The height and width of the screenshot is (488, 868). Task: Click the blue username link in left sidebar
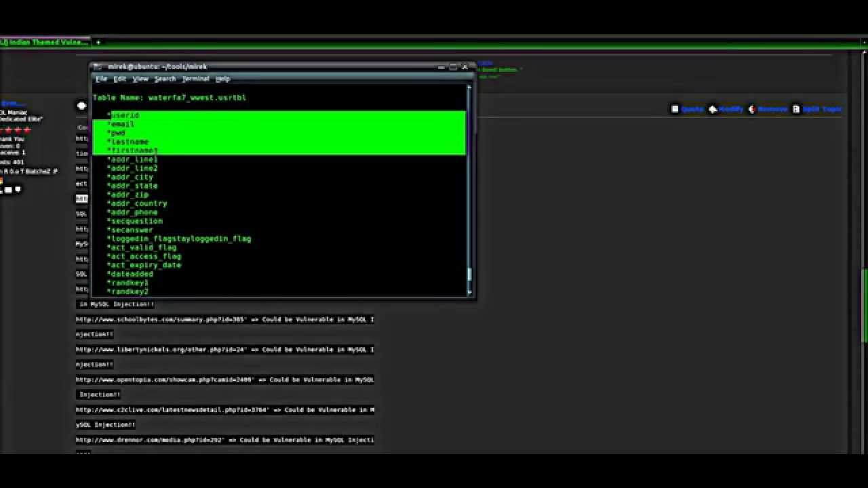(x=13, y=103)
